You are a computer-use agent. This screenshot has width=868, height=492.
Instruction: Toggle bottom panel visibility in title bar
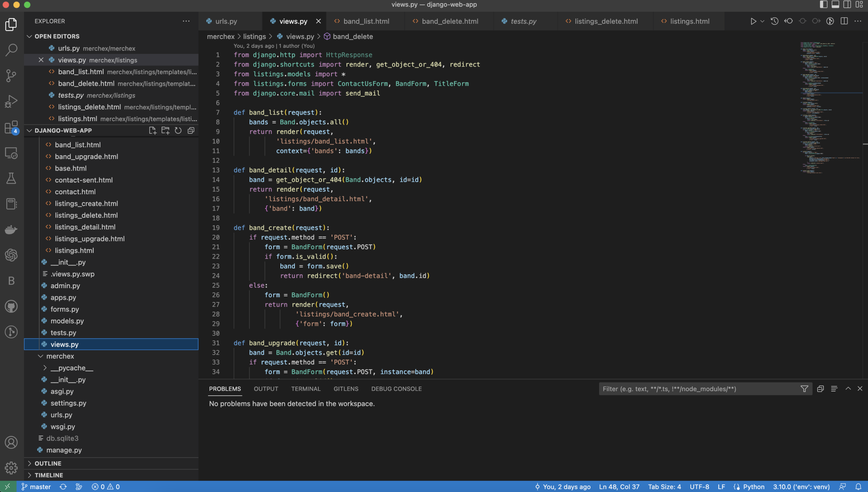click(835, 4)
